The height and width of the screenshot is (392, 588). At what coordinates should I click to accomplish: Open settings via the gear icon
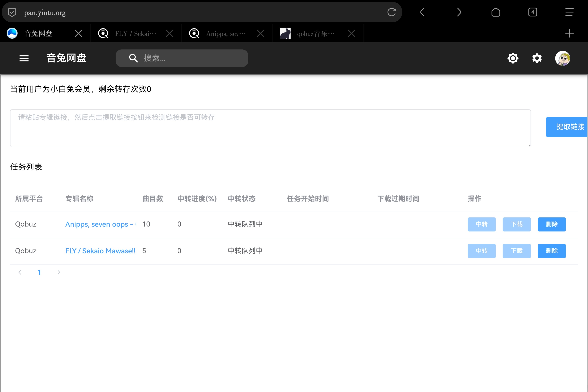pos(537,58)
